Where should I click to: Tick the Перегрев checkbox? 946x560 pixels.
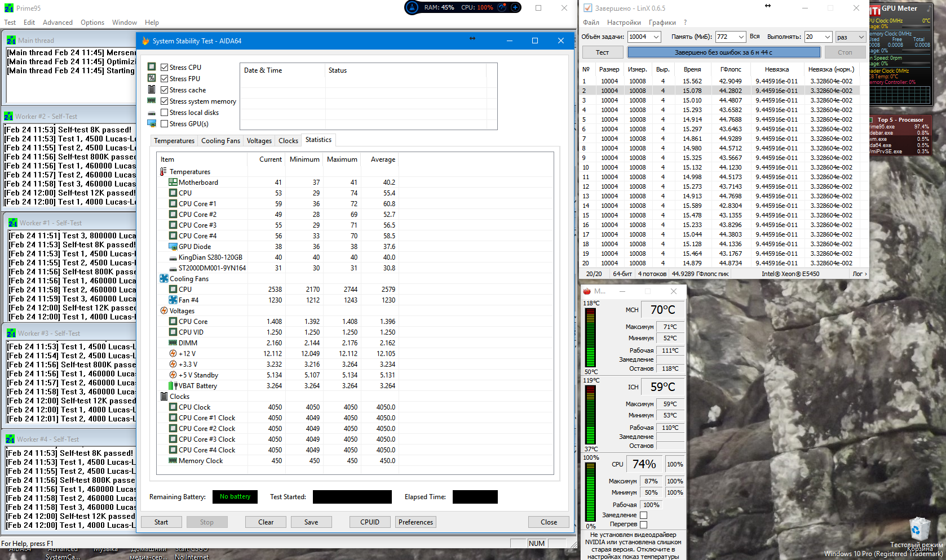coord(643,525)
